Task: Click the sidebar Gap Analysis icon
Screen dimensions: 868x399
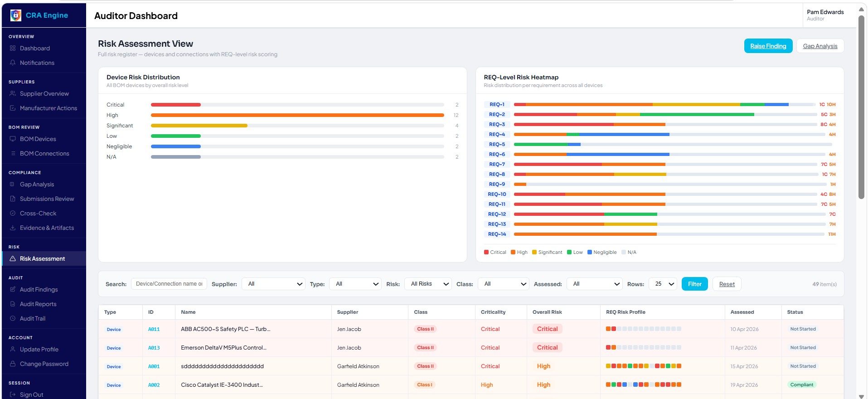Action: point(13,185)
